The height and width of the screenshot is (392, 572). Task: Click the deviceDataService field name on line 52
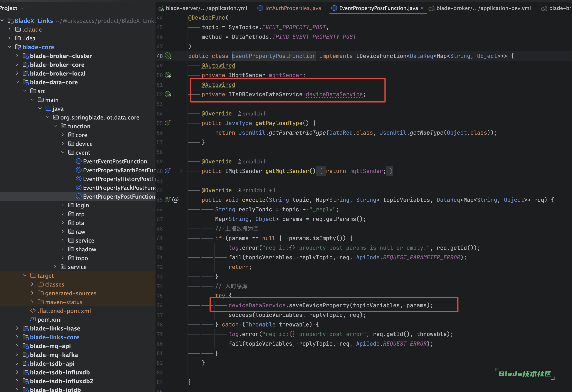point(334,94)
